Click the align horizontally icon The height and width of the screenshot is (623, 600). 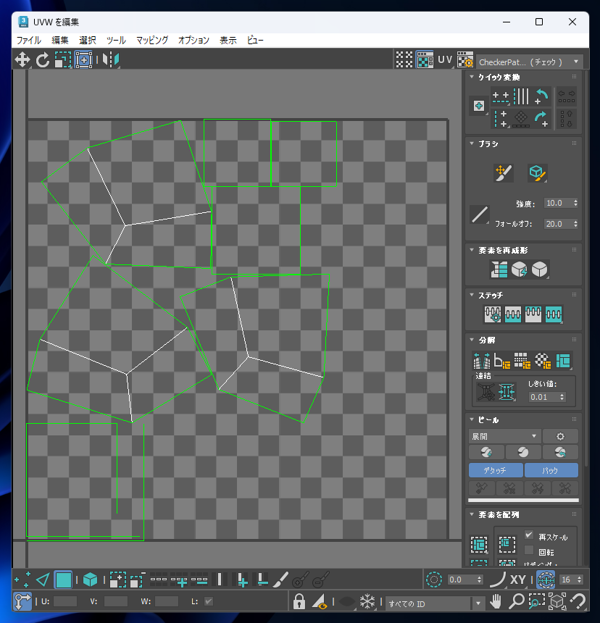(501, 97)
